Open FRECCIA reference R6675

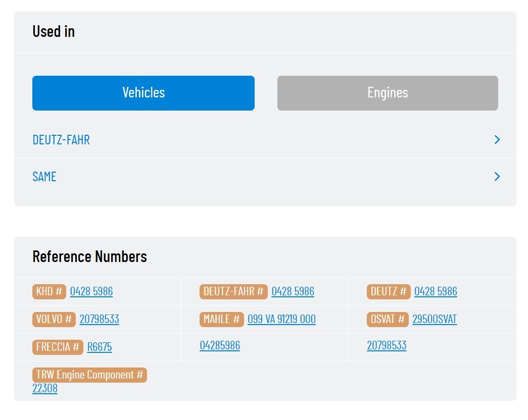click(100, 347)
